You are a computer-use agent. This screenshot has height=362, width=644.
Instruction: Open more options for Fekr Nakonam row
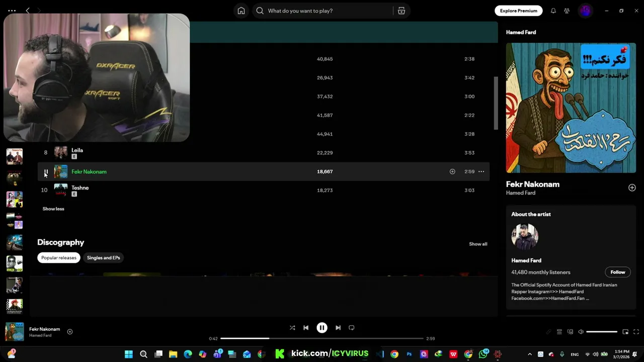point(481,171)
